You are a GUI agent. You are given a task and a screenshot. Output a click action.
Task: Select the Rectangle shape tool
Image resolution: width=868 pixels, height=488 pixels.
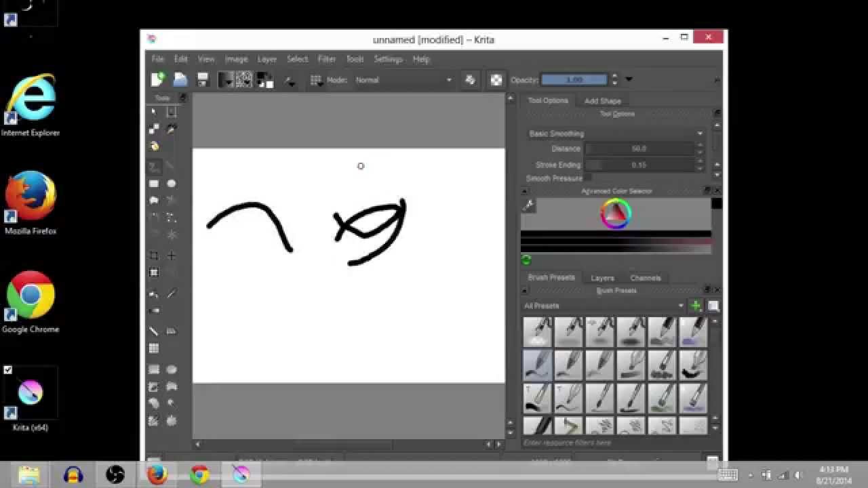(x=154, y=183)
